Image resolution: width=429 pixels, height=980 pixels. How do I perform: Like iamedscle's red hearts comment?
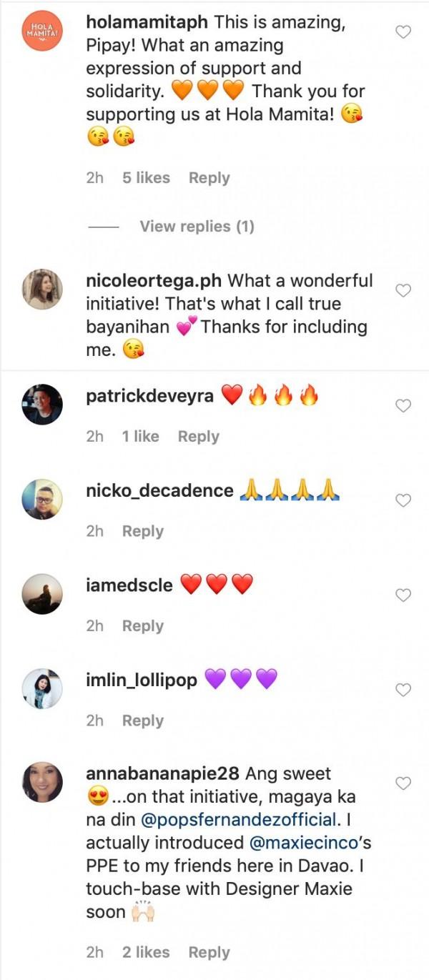(x=403, y=595)
